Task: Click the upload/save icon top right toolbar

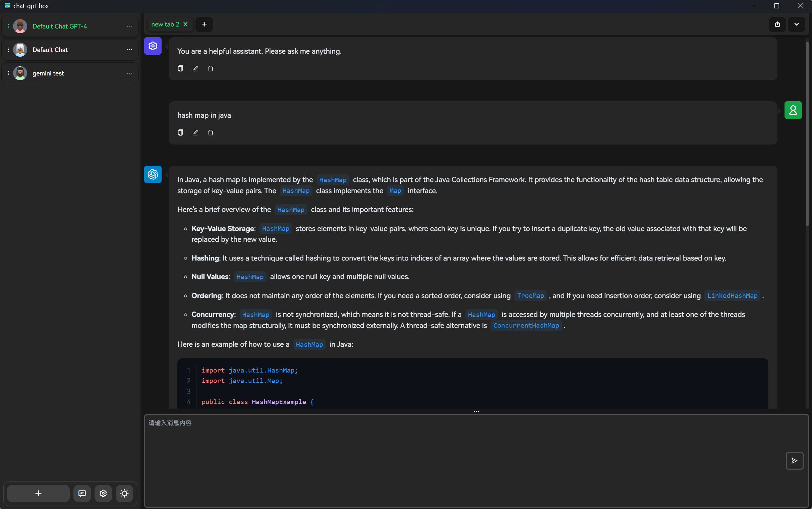Action: [x=777, y=24]
